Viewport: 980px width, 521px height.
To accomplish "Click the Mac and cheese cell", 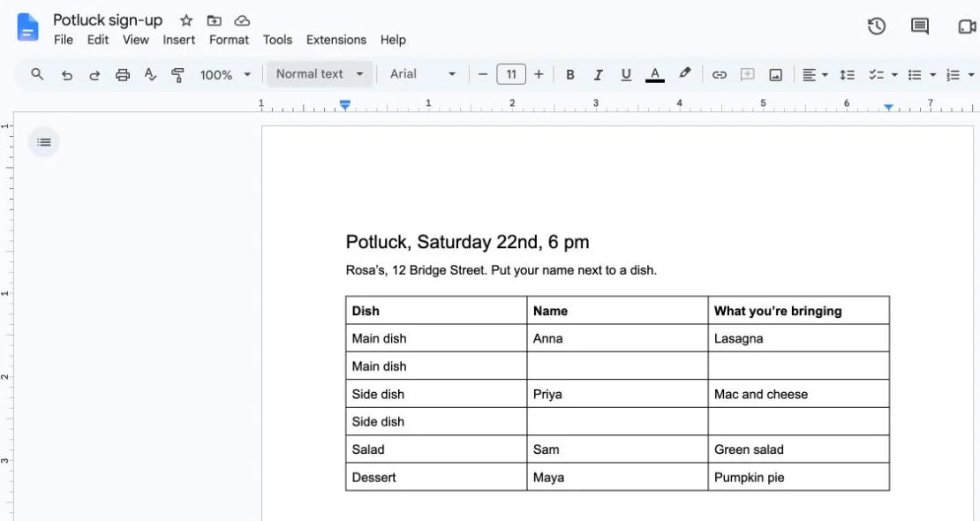I will (x=799, y=394).
